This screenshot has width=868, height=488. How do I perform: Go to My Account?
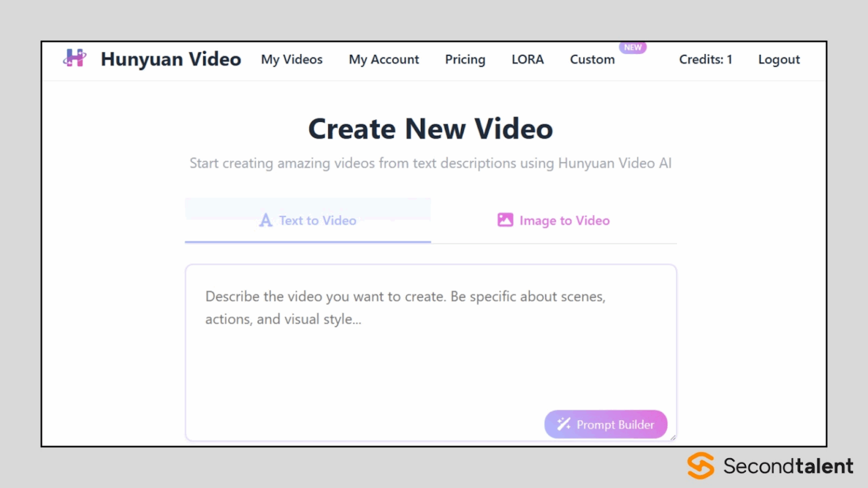pyautogui.click(x=384, y=59)
